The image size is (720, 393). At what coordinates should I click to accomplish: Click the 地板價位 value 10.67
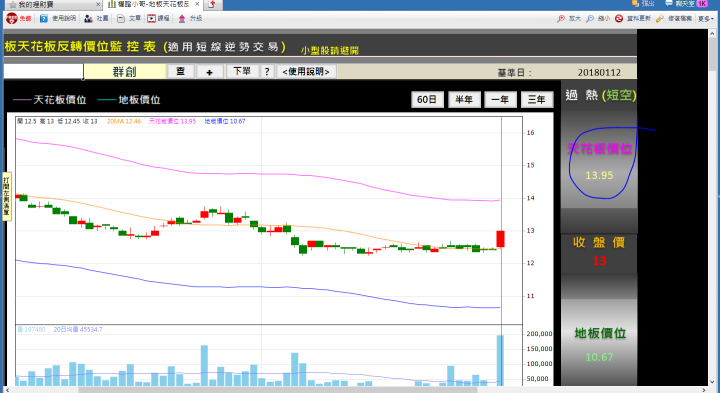[599, 357]
